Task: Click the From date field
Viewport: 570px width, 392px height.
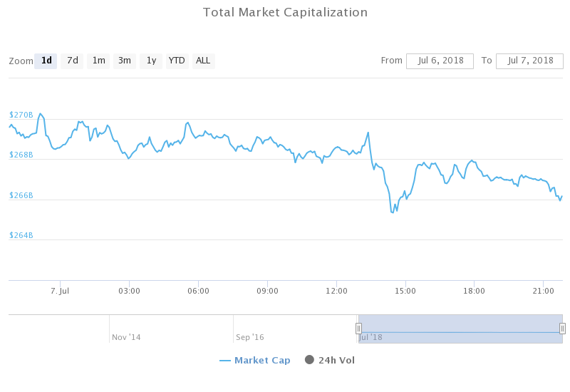Action: 440,61
